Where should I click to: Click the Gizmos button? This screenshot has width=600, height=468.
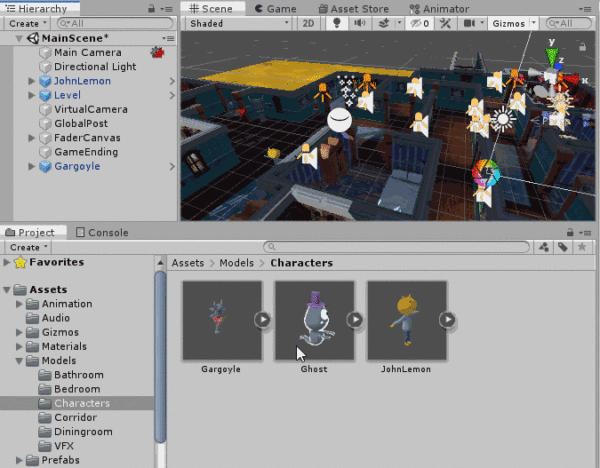pyautogui.click(x=509, y=23)
